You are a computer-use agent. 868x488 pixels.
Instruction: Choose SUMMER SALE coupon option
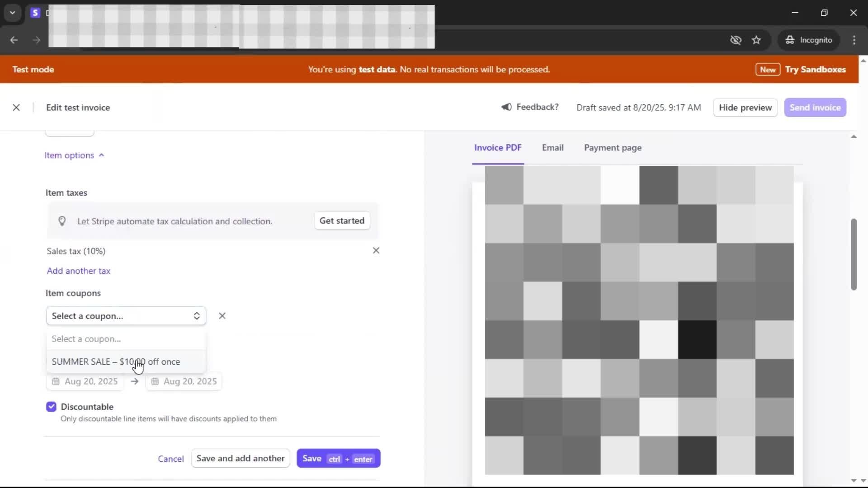click(x=116, y=362)
